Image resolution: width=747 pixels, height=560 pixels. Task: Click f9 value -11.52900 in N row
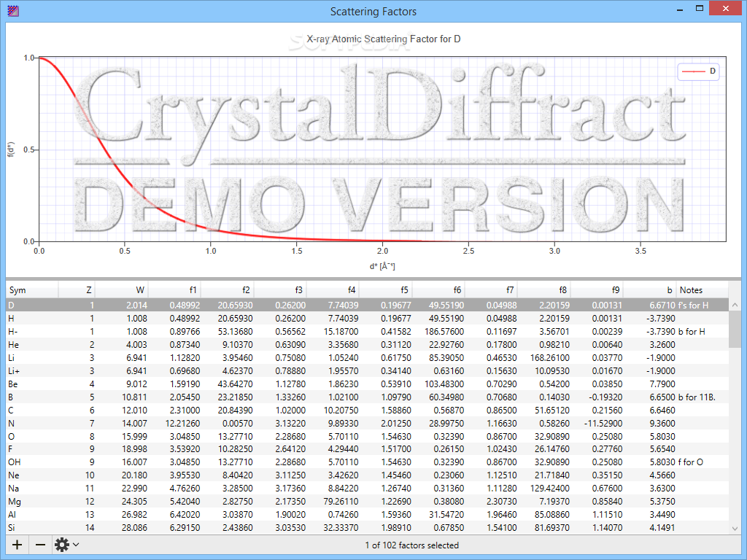point(603,424)
